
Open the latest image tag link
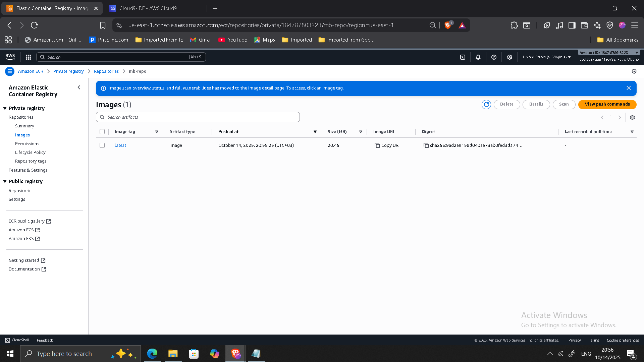(x=120, y=145)
